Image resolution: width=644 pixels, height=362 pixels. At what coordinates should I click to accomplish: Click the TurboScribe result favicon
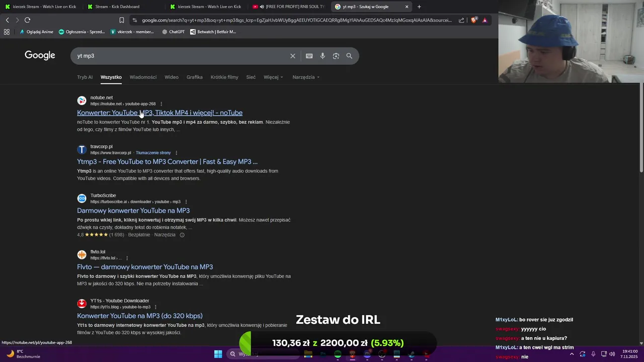click(82, 198)
